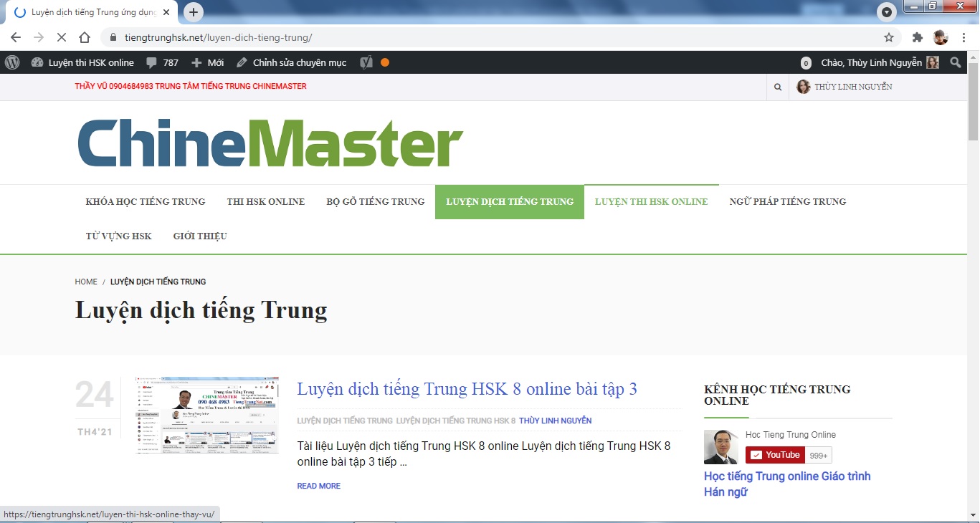Click THÙY LINH NGUYỄN author link under post

[x=556, y=421]
